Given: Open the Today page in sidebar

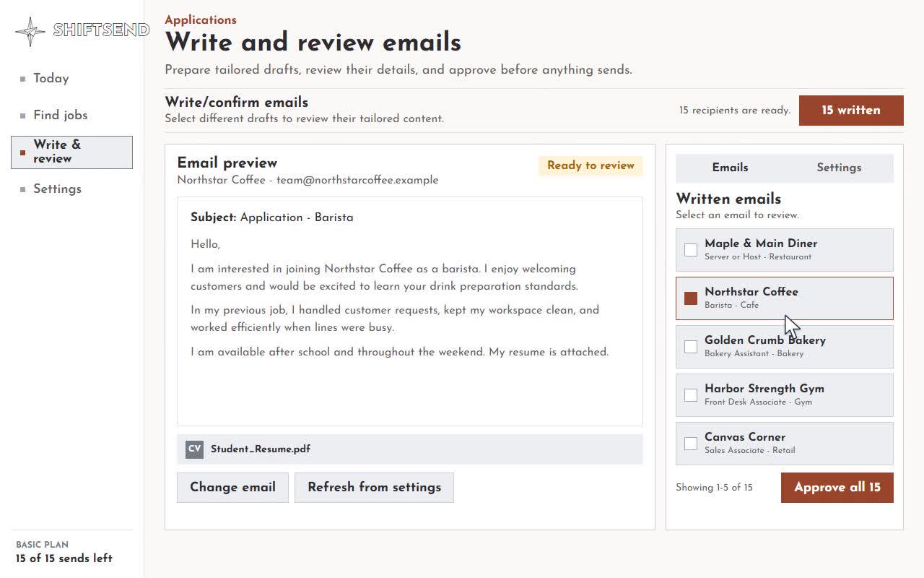Looking at the screenshot, I should click(51, 78).
